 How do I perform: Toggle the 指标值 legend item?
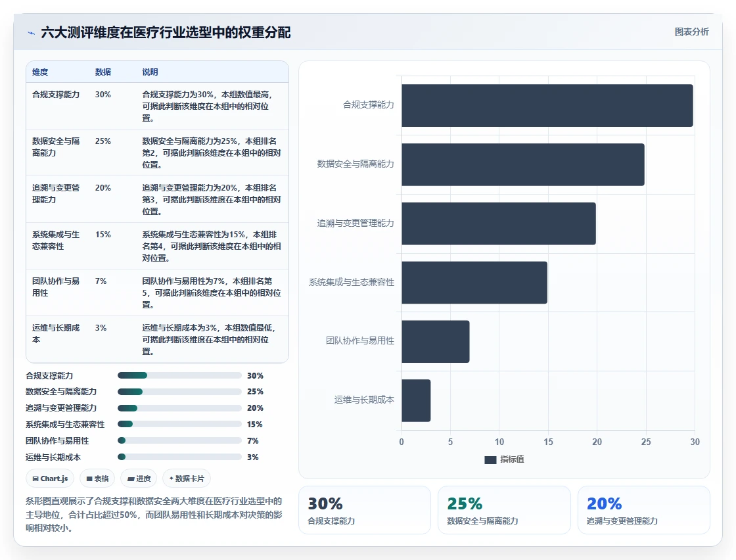point(504,459)
